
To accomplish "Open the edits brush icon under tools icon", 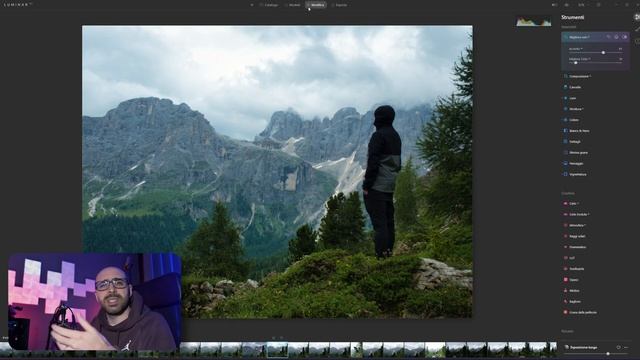I will (x=637, y=29).
